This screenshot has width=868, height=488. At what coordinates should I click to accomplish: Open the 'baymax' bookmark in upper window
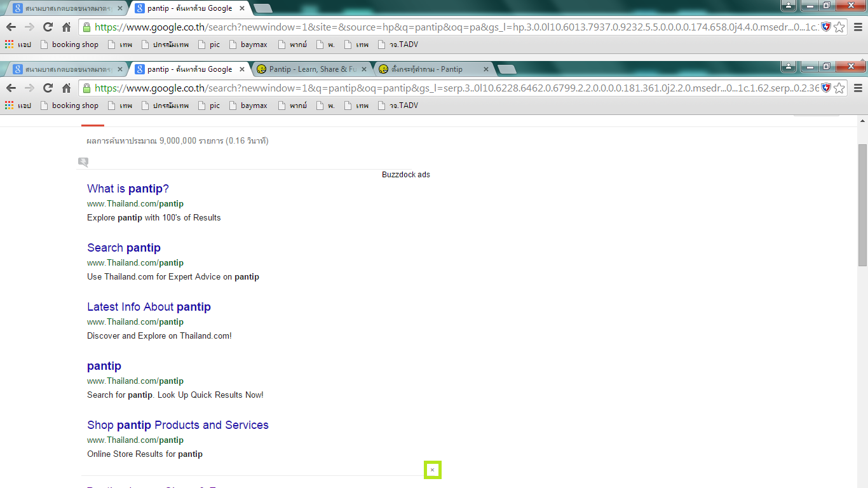pyautogui.click(x=248, y=44)
